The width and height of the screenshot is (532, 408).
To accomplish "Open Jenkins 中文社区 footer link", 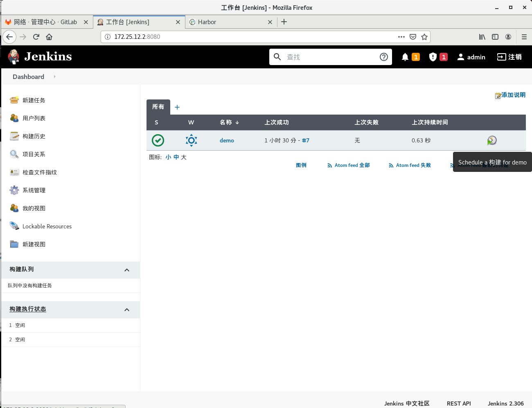I will click(407, 403).
